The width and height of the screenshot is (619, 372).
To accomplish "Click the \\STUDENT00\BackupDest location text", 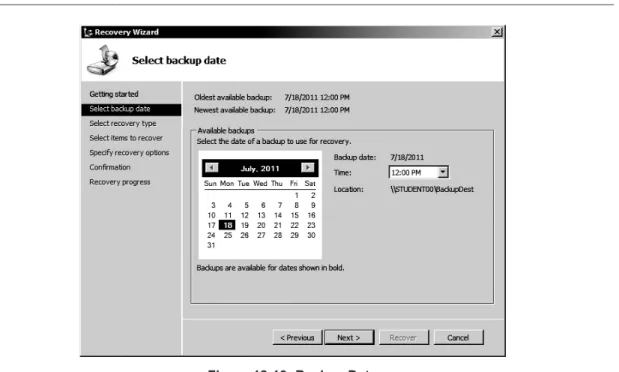I will 432,190.
